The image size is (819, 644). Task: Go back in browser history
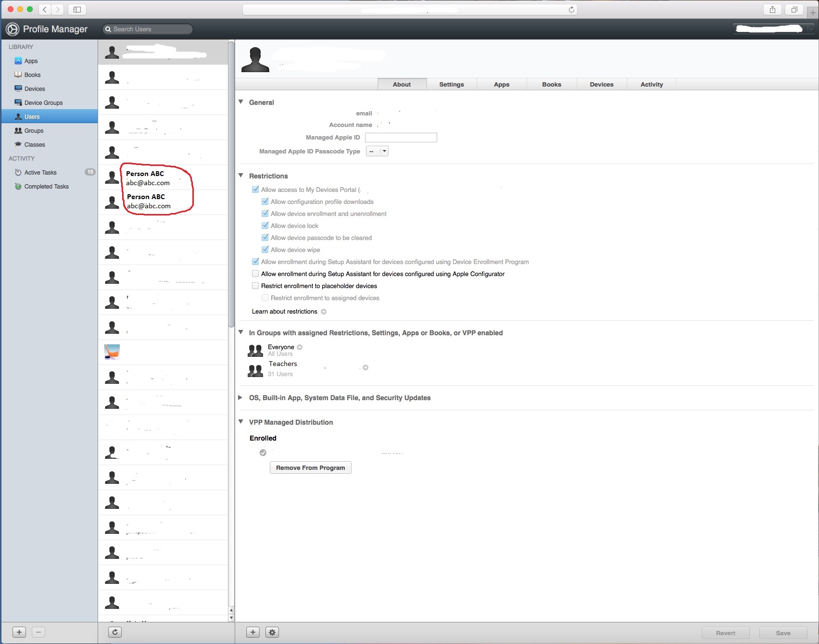pyautogui.click(x=44, y=10)
